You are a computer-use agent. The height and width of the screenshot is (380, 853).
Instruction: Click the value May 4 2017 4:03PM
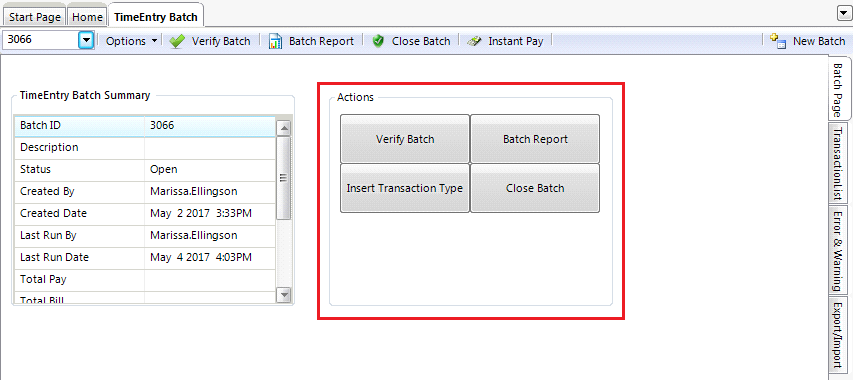pos(201,258)
